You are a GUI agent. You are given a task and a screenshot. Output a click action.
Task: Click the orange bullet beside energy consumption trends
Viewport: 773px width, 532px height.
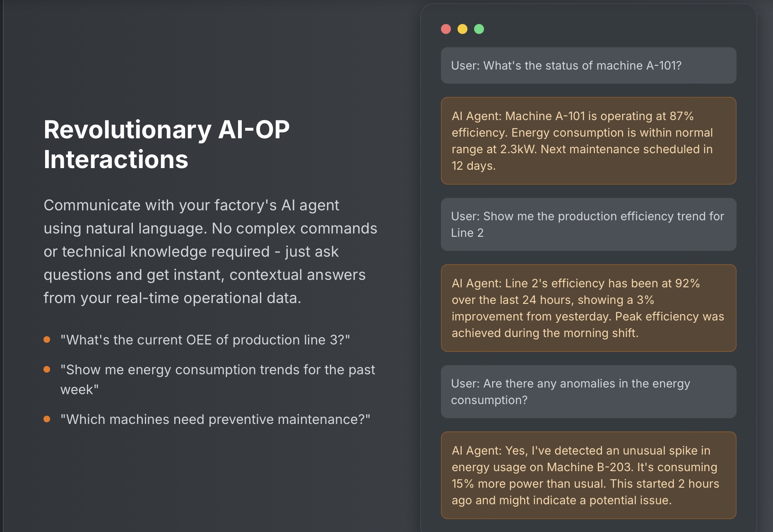(x=47, y=369)
